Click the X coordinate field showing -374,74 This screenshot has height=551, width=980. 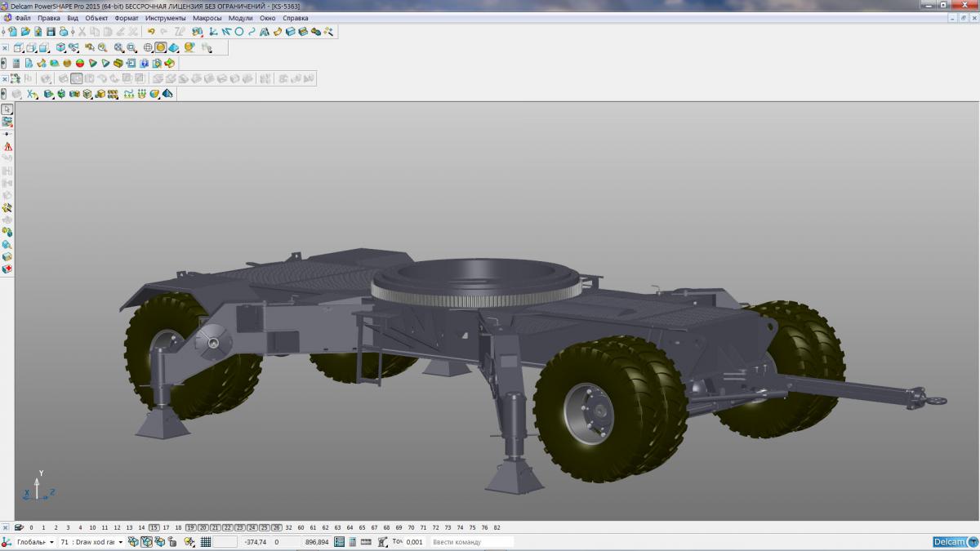[x=256, y=541]
